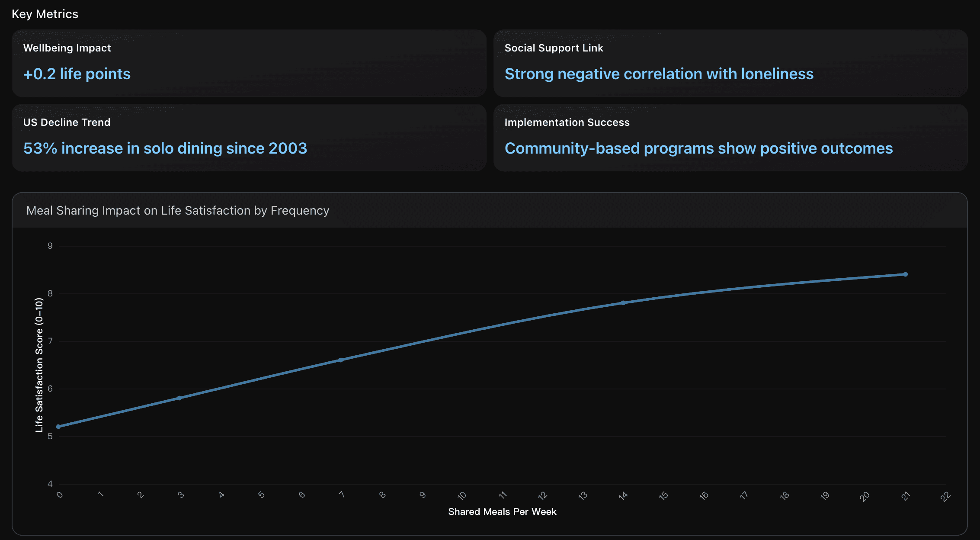
Task: Click y-axis tick label 9
Action: pyautogui.click(x=50, y=246)
